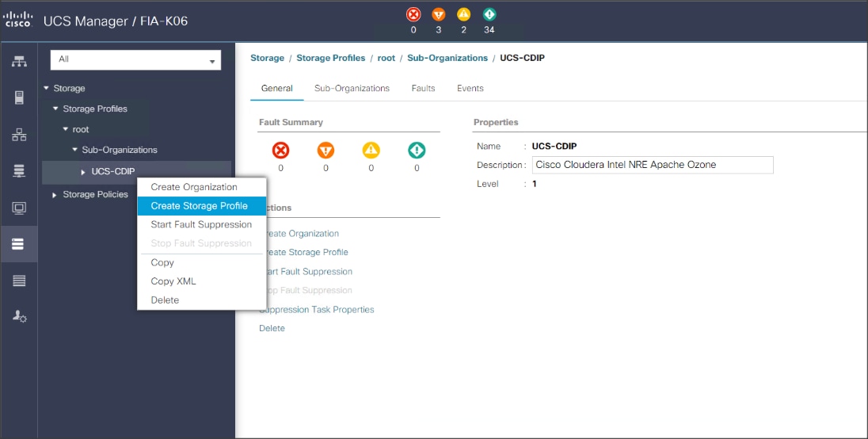
Task: Click the Sub-Organizations breadcrumb link
Action: 447,58
